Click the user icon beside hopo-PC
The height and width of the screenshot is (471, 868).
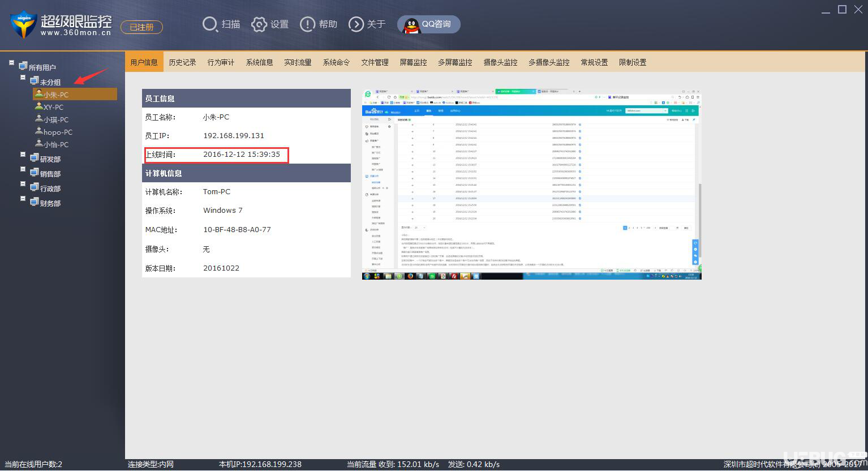pyautogui.click(x=39, y=131)
